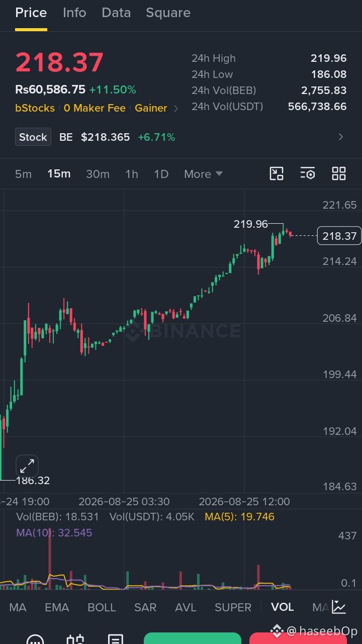Tap the 221.65 price axis label
This screenshot has height=644, width=362.
coord(339,205)
